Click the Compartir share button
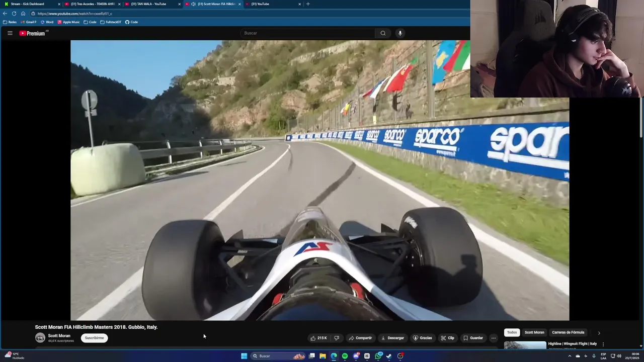Image resolution: width=644 pixels, height=362 pixels. click(x=360, y=338)
